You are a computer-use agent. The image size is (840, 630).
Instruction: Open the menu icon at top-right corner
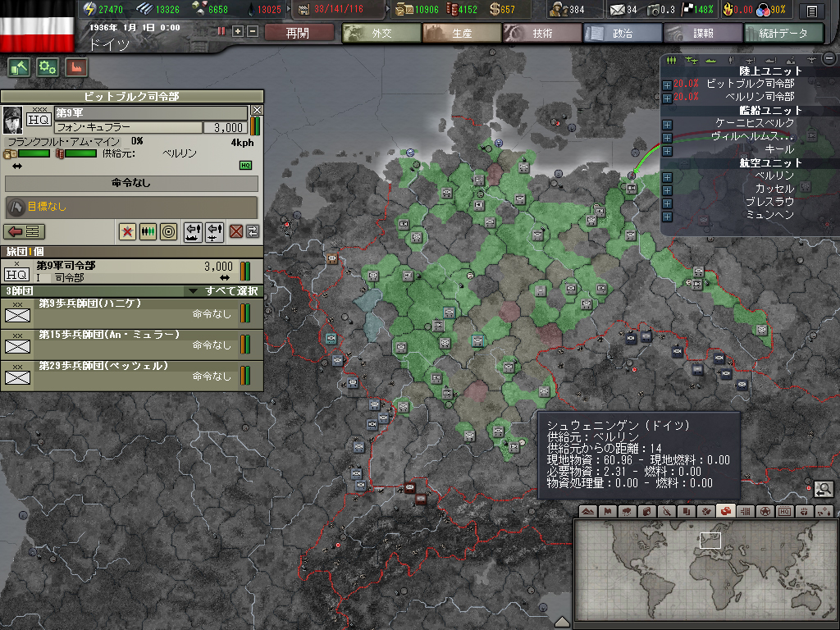(x=812, y=10)
